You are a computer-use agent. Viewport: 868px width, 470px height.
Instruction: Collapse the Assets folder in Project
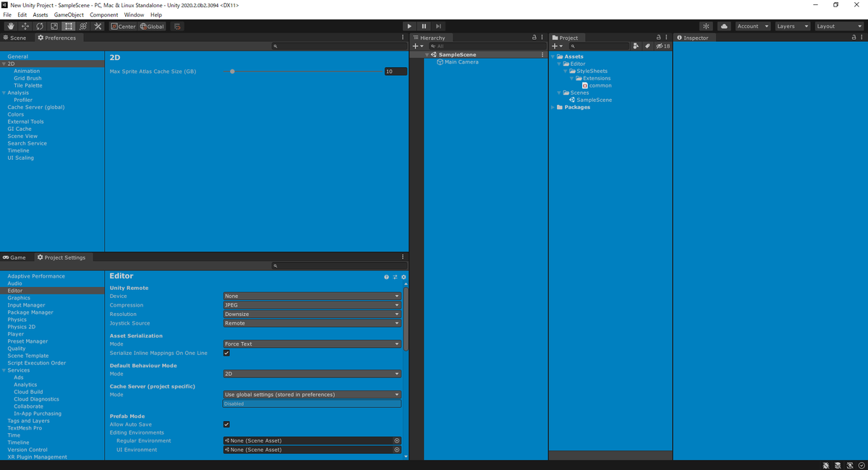click(x=553, y=56)
